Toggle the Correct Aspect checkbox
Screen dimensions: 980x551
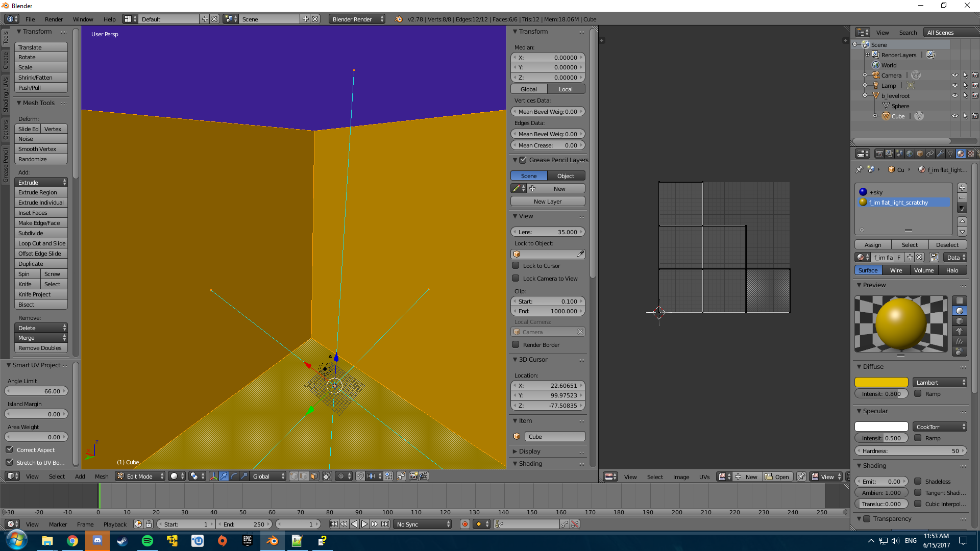10,449
